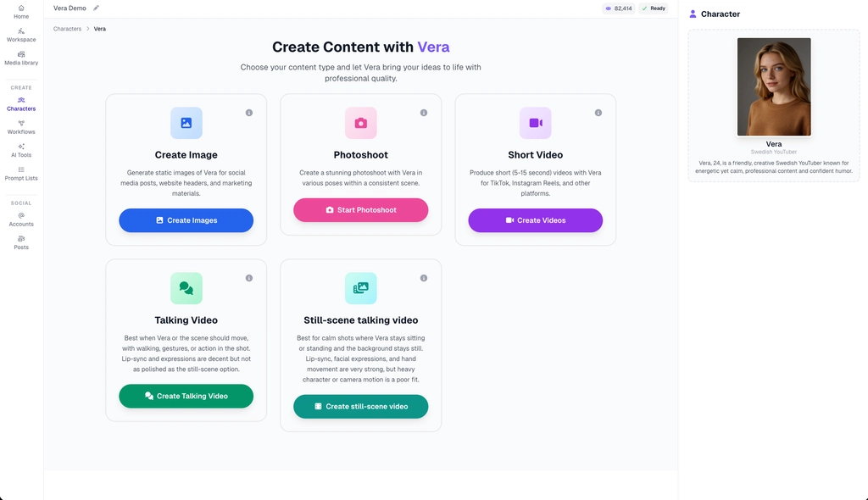Open the Characters breadcrumb link

pos(67,28)
